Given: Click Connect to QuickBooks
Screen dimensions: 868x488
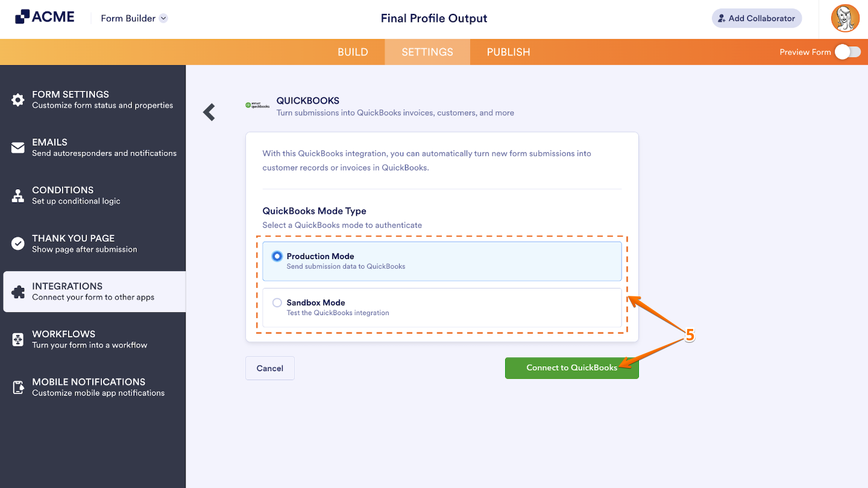Looking at the screenshot, I should (x=571, y=368).
